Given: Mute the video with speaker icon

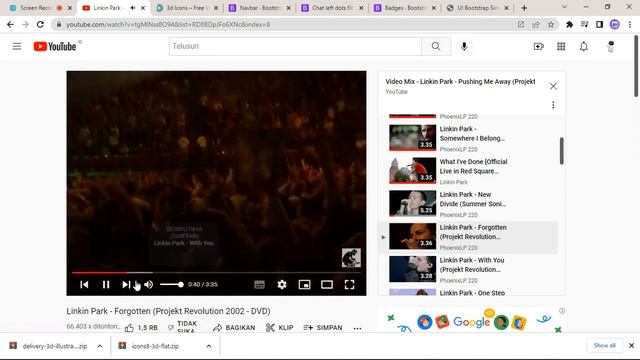Looking at the screenshot, I should pyautogui.click(x=149, y=284).
